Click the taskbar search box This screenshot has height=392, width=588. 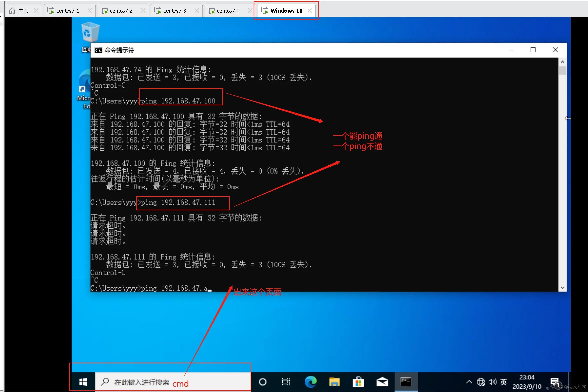tap(173, 382)
